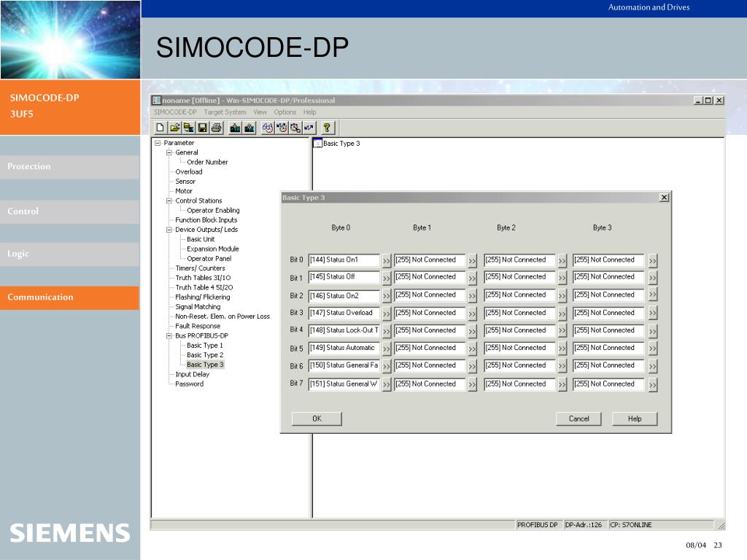Select Order Number in the tree

(207, 162)
